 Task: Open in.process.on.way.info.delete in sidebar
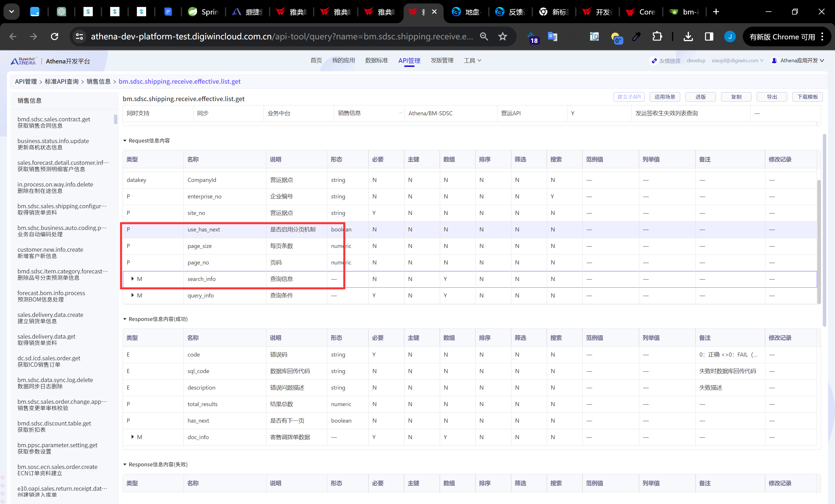(x=55, y=187)
